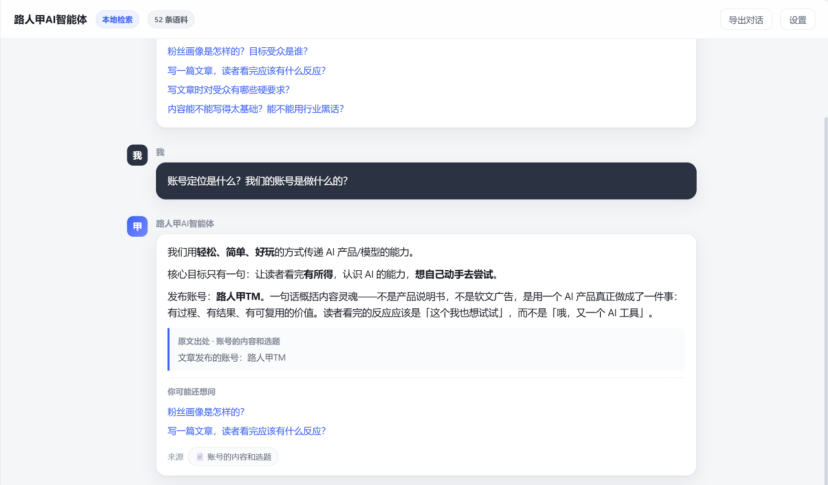The height and width of the screenshot is (485, 828).
Task: Click the 52 条语料 badge
Action: tap(171, 20)
